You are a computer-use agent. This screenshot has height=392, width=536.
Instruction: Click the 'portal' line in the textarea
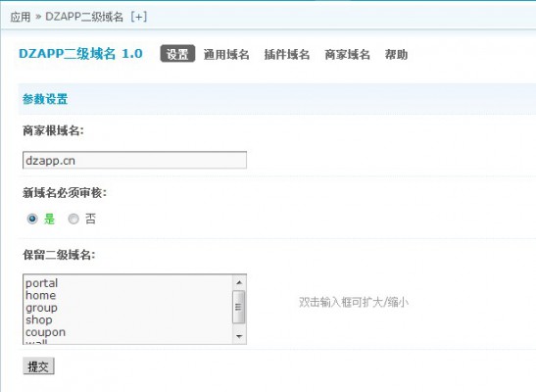point(42,283)
